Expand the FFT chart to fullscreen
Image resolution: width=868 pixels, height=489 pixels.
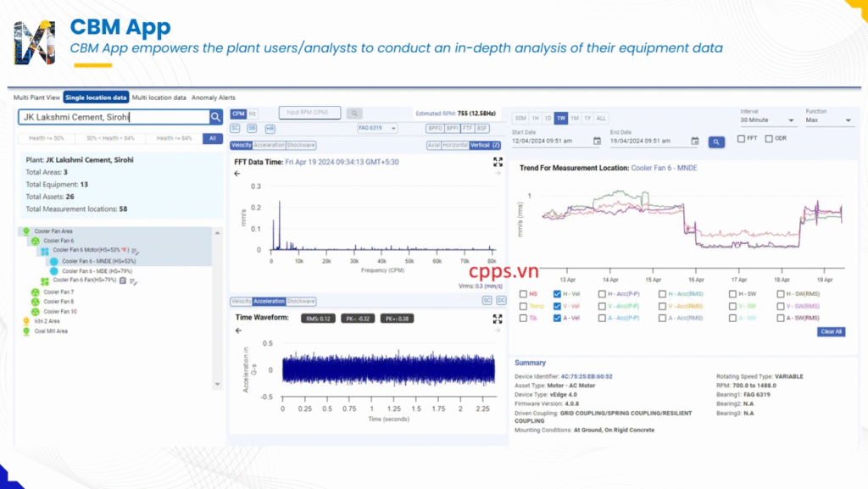point(498,162)
